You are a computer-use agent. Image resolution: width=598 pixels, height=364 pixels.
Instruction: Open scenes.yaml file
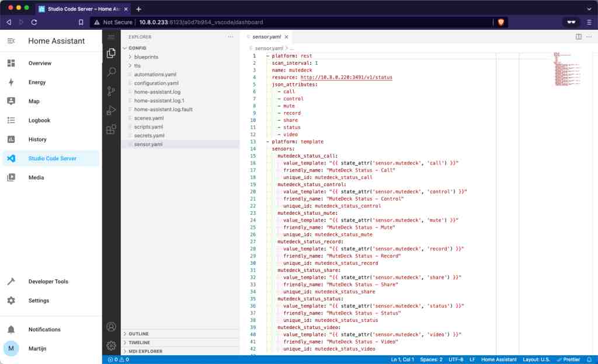coord(180,118)
